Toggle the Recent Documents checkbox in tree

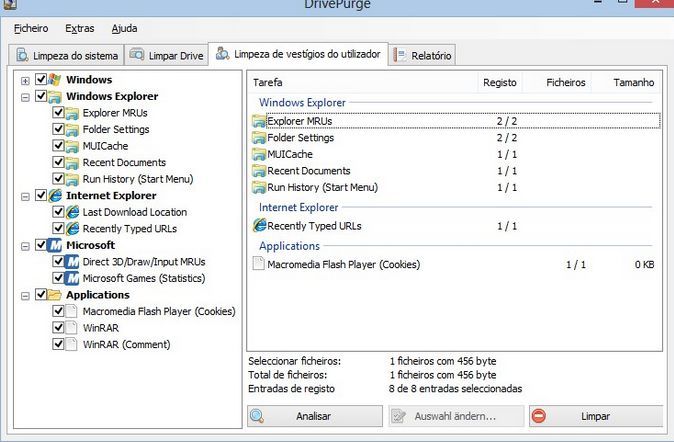58,162
